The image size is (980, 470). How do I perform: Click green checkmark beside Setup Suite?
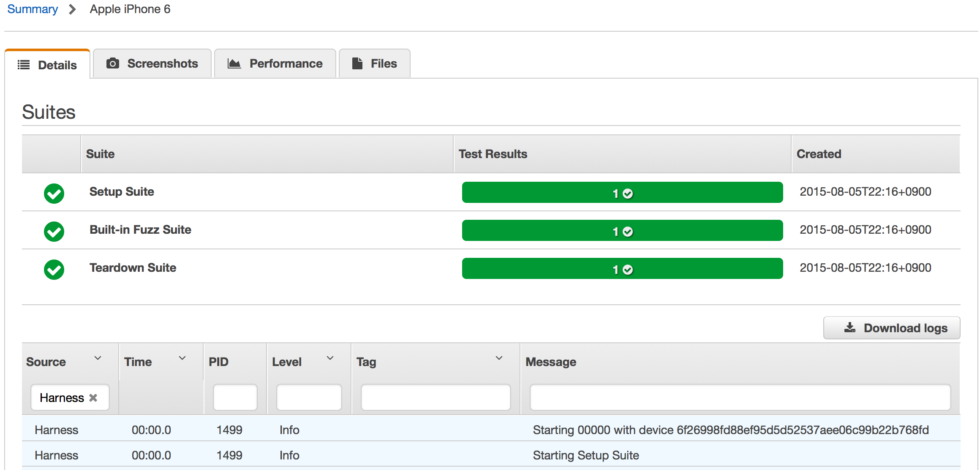pyautogui.click(x=54, y=194)
